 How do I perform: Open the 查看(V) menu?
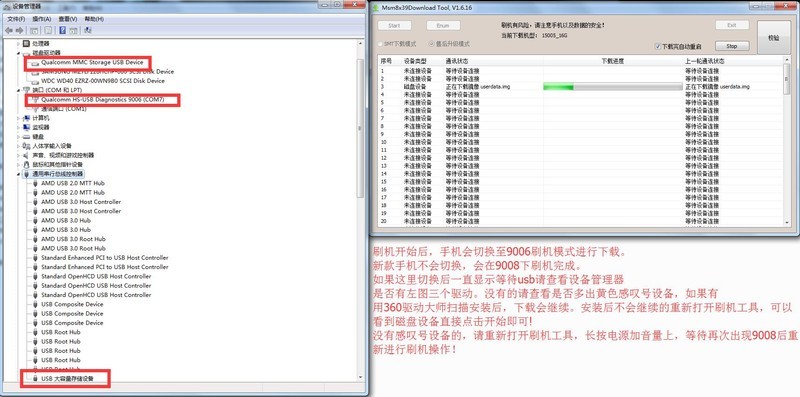pyautogui.click(x=68, y=19)
